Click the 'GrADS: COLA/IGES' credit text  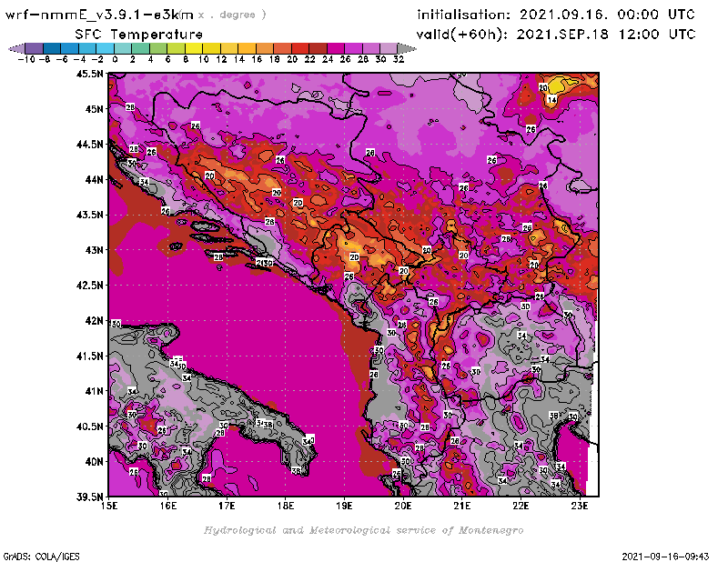pos(41,557)
